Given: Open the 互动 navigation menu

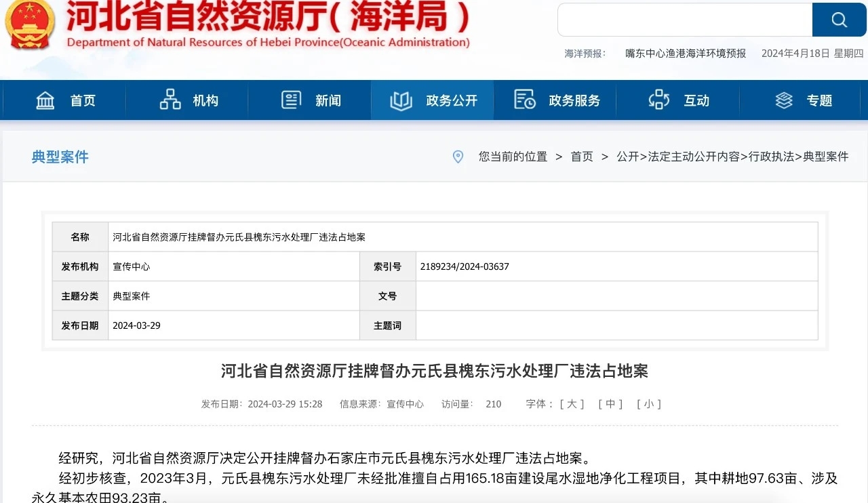Looking at the screenshot, I should (678, 100).
